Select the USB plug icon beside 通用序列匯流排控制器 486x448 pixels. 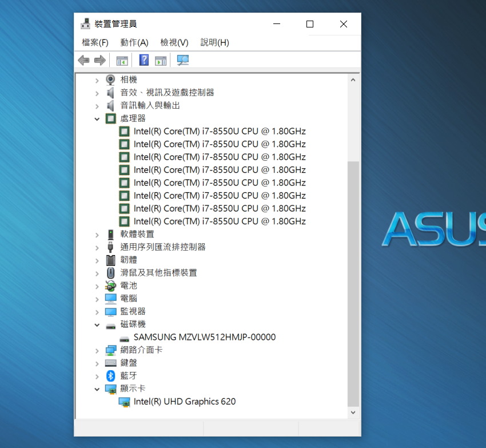coord(110,247)
